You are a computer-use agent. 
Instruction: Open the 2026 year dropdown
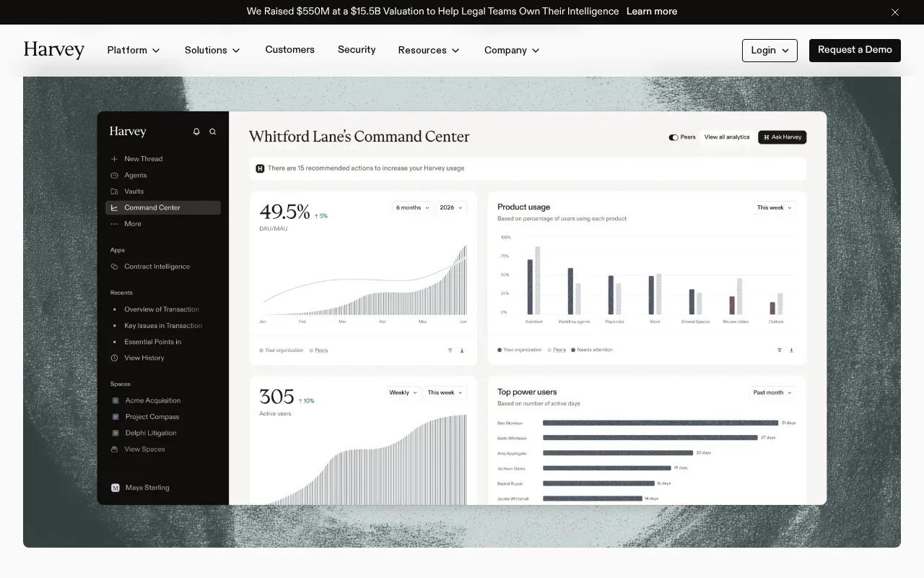click(x=451, y=207)
